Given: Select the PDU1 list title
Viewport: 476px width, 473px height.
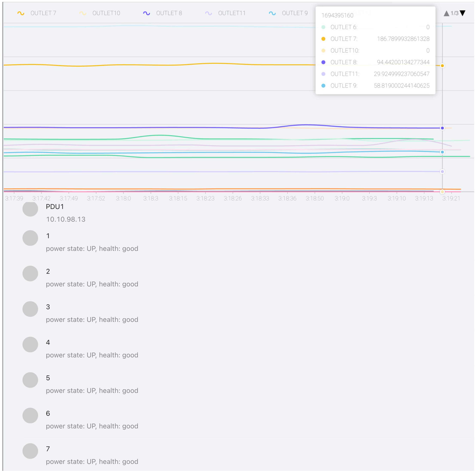Looking at the screenshot, I should point(55,207).
